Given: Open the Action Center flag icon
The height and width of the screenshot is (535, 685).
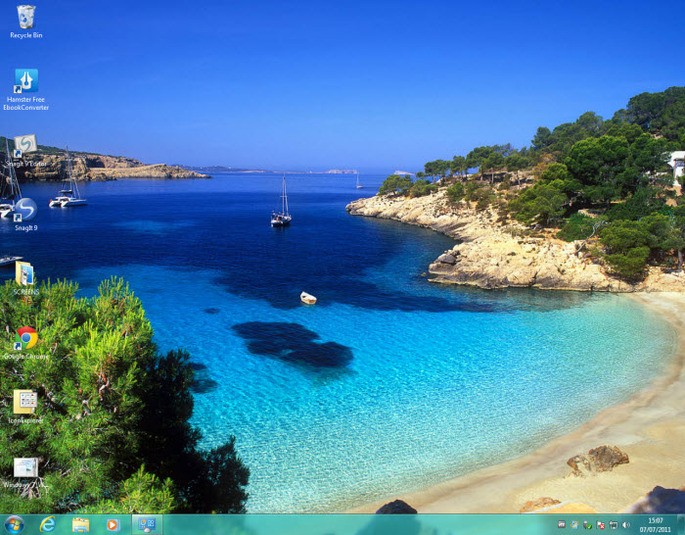Looking at the screenshot, I should (x=601, y=525).
